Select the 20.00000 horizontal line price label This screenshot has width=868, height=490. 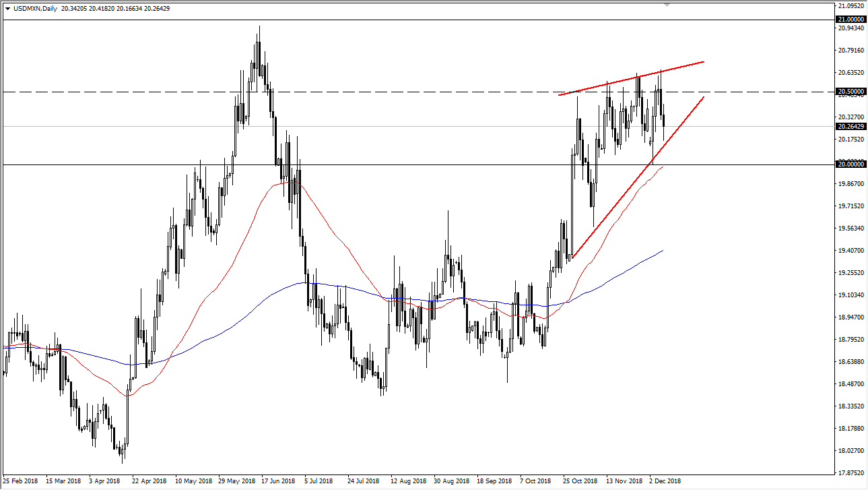(x=850, y=164)
